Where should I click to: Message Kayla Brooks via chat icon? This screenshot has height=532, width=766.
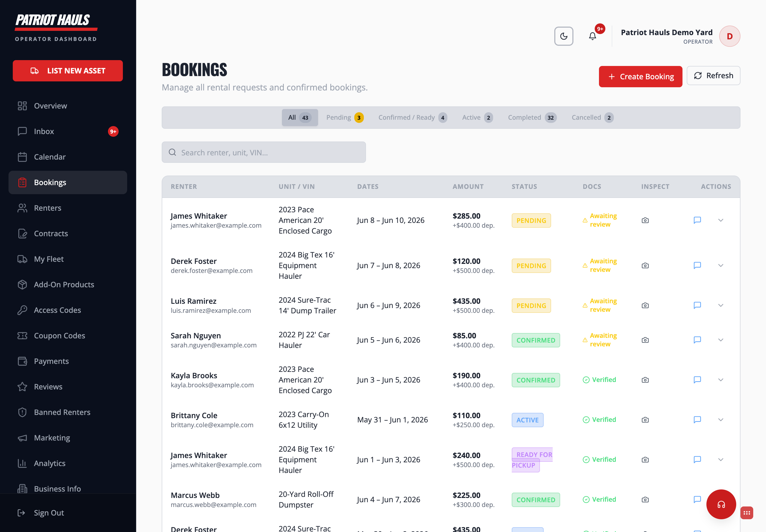(697, 380)
